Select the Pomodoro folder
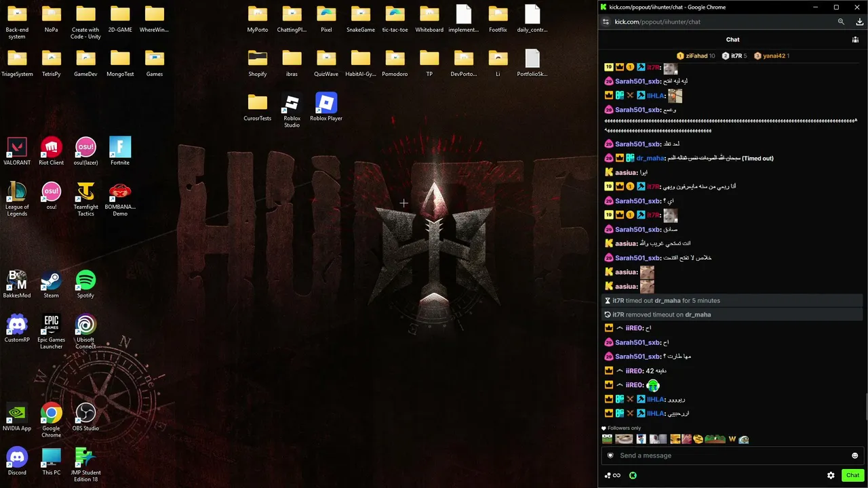Screen dimensions: 868x488 [395, 62]
